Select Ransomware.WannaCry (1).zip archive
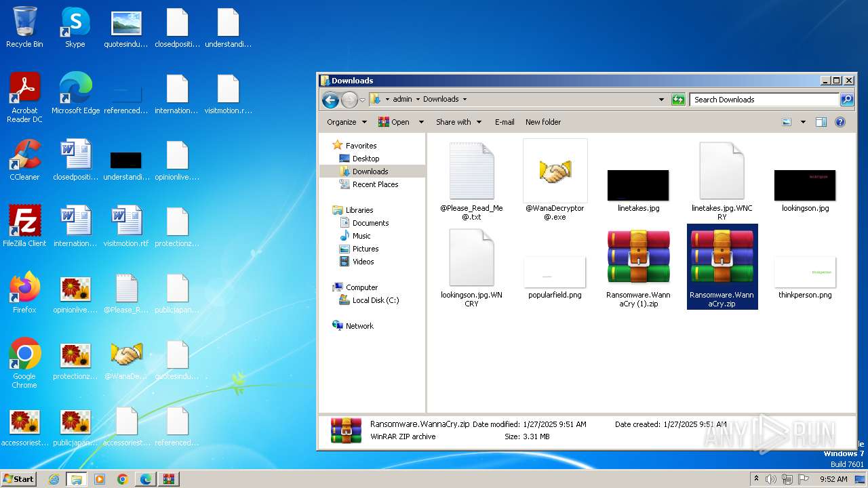Screen dimensions: 868x488 pyautogui.click(x=638, y=268)
